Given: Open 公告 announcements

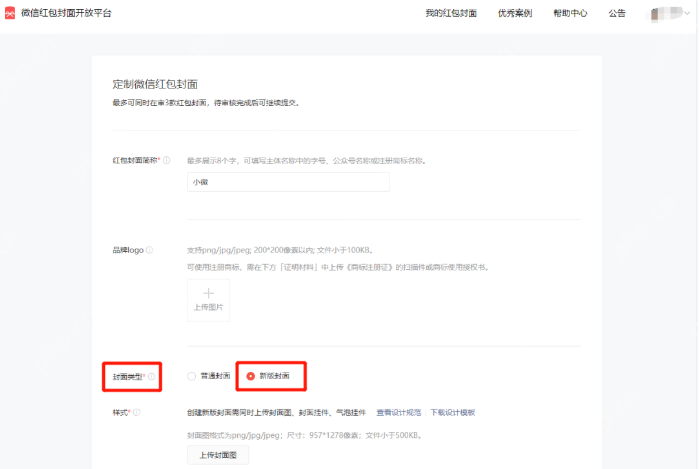Looking at the screenshot, I should click(617, 14).
